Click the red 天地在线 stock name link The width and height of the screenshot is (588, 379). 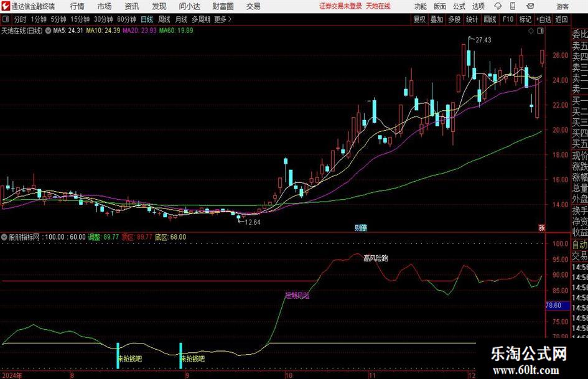click(x=378, y=6)
